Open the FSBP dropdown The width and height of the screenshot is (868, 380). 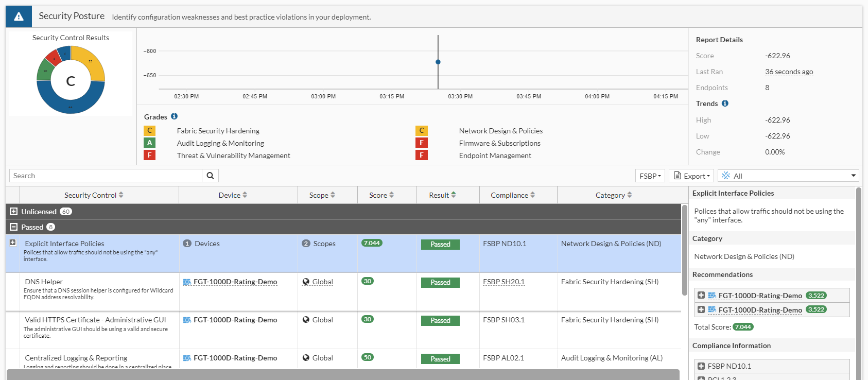[x=650, y=176]
